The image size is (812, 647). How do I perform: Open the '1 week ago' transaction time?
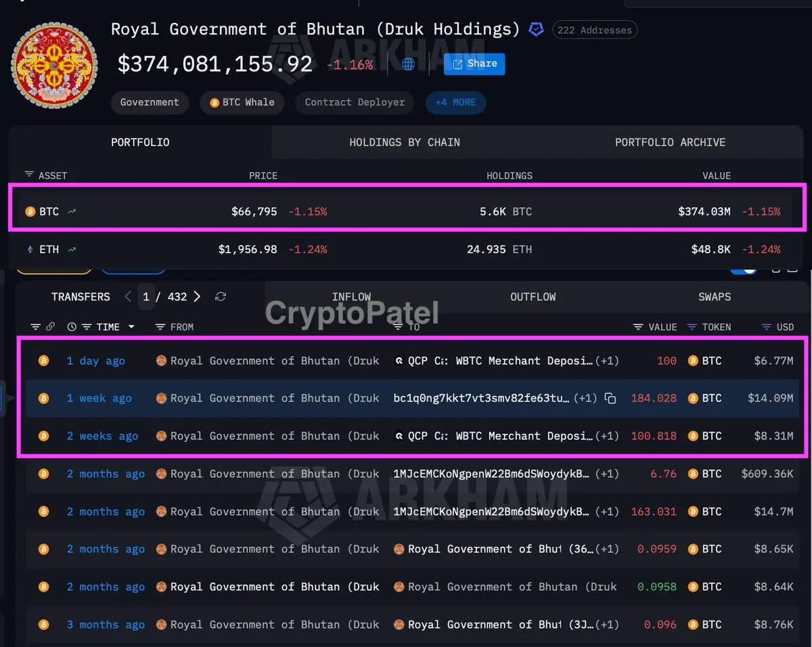click(x=99, y=398)
